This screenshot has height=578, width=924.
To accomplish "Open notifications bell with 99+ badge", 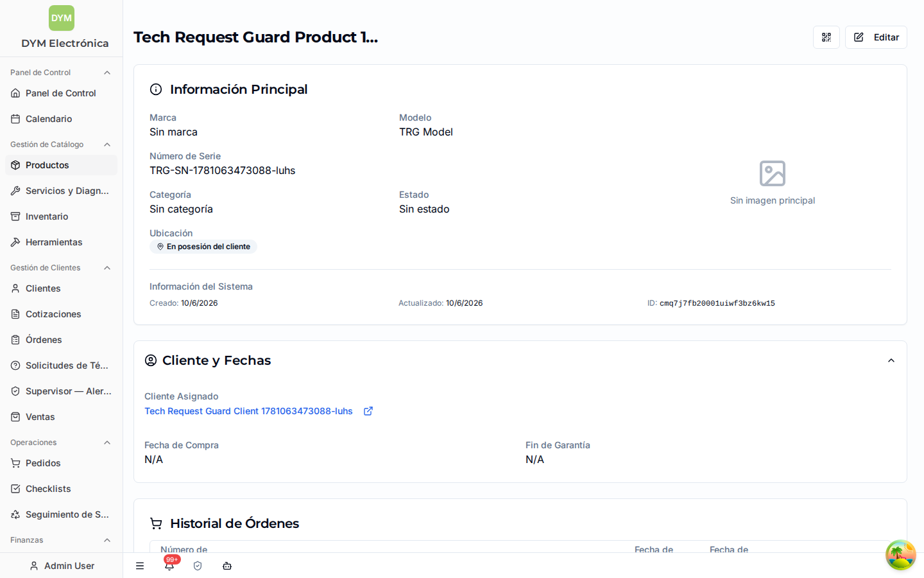I will (169, 565).
